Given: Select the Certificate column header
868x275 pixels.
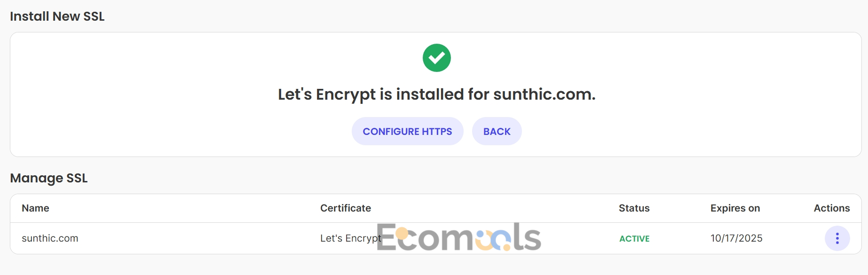Looking at the screenshot, I should click(x=345, y=208).
